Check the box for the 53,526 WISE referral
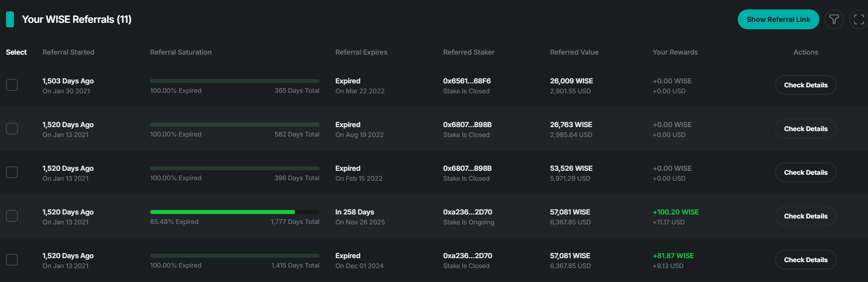This screenshot has width=868, height=282. pyautogui.click(x=12, y=172)
